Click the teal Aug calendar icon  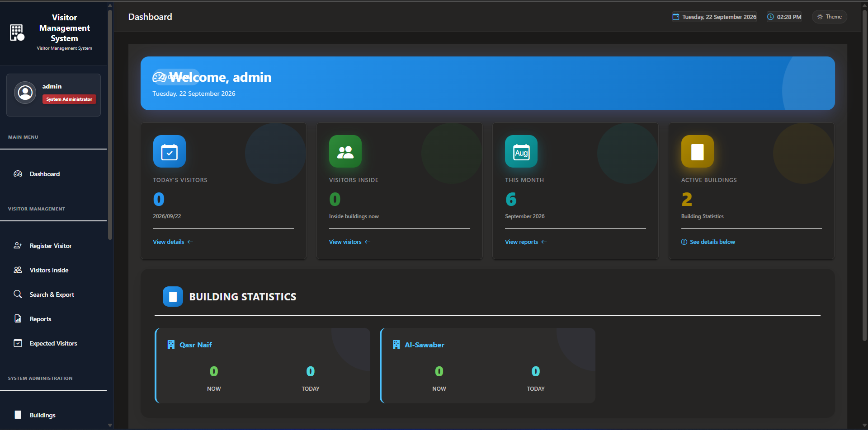521,151
